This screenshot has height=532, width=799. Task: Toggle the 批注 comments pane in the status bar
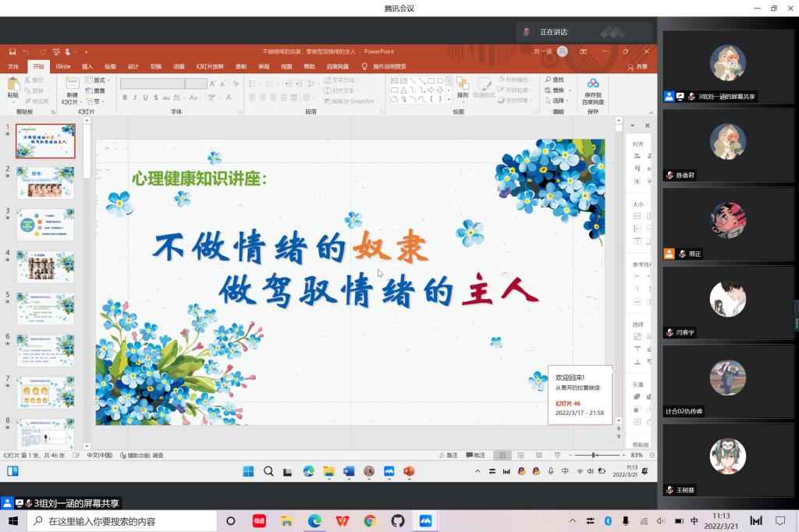click(x=475, y=455)
